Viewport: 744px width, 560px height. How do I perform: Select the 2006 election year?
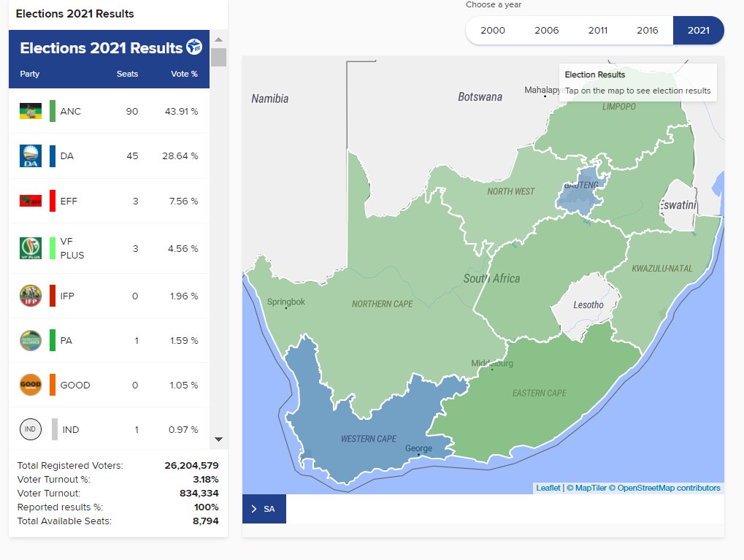click(x=547, y=31)
